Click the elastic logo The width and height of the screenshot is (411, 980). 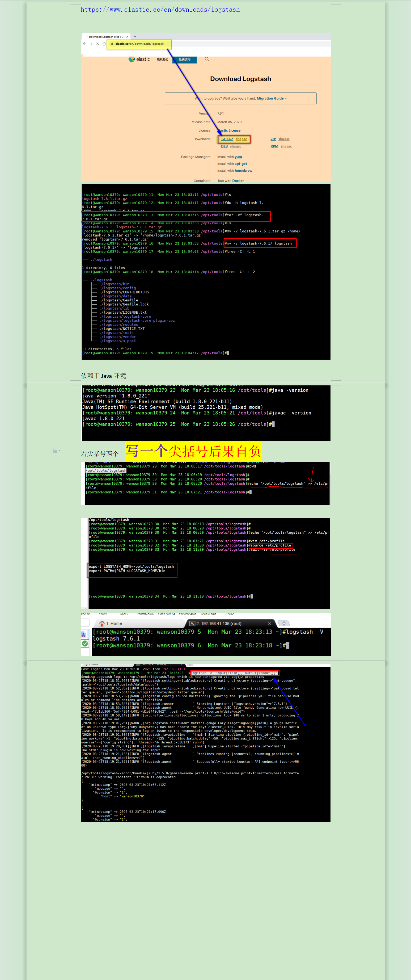pyautogui.click(x=139, y=59)
